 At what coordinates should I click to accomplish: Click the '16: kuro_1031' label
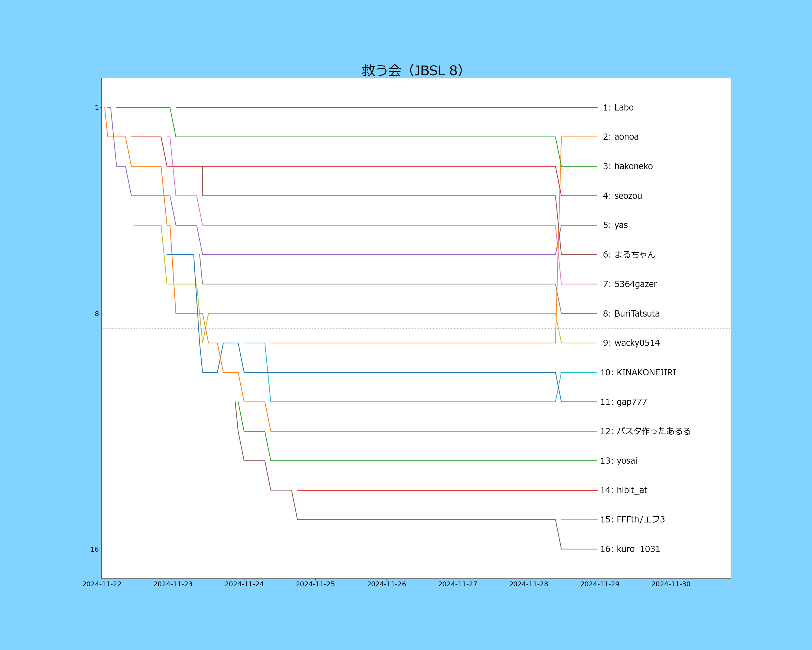coord(630,550)
